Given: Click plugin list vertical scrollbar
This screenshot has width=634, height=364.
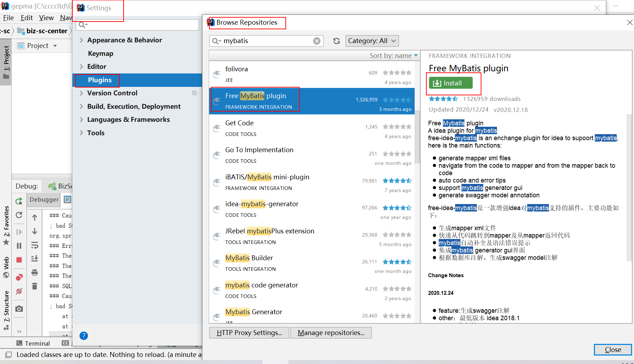Looking at the screenshot, I should [417, 137].
